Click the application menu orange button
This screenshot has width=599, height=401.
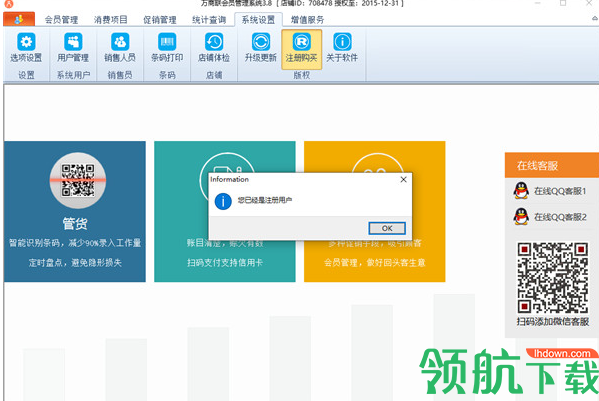(19, 19)
